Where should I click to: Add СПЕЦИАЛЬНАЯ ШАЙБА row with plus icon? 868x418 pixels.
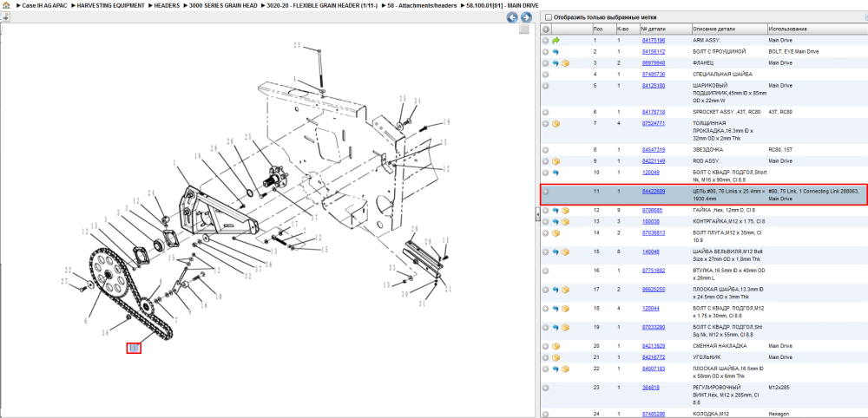(x=546, y=75)
